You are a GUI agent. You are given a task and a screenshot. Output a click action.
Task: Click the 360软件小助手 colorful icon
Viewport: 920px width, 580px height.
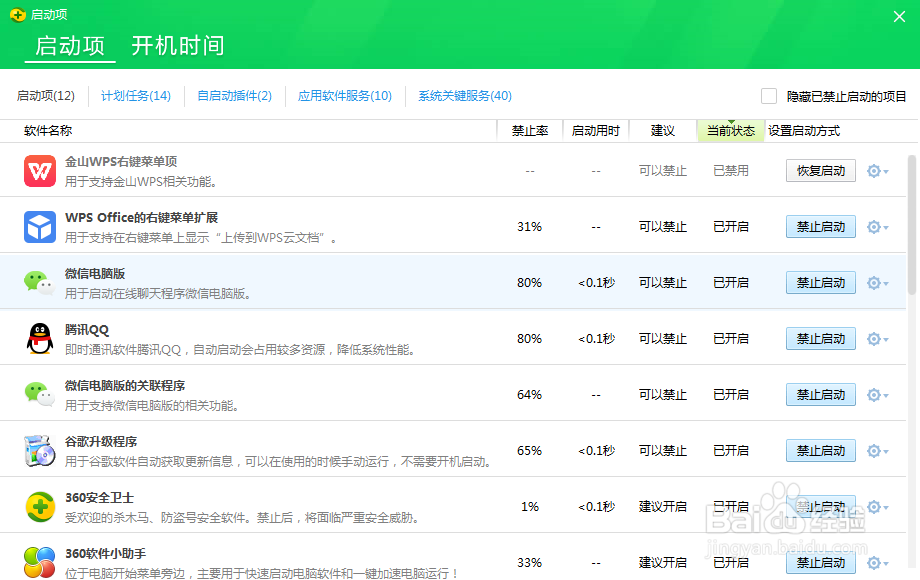[x=40, y=562]
